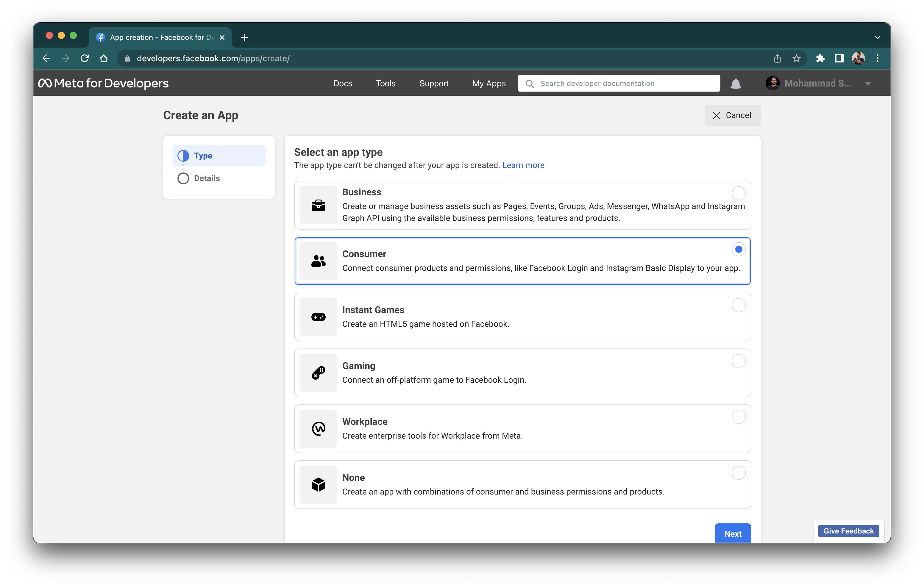
Task: Click the Meta for Developers logo
Action: tap(104, 83)
